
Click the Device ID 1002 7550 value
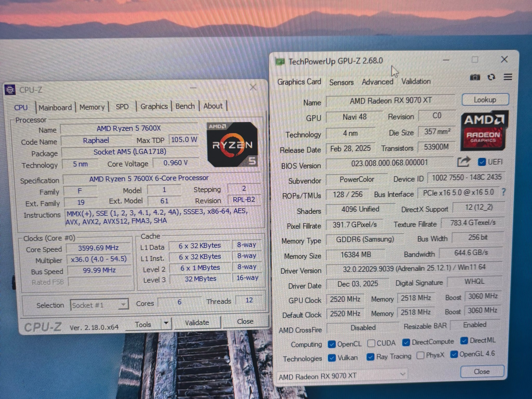[467, 177]
